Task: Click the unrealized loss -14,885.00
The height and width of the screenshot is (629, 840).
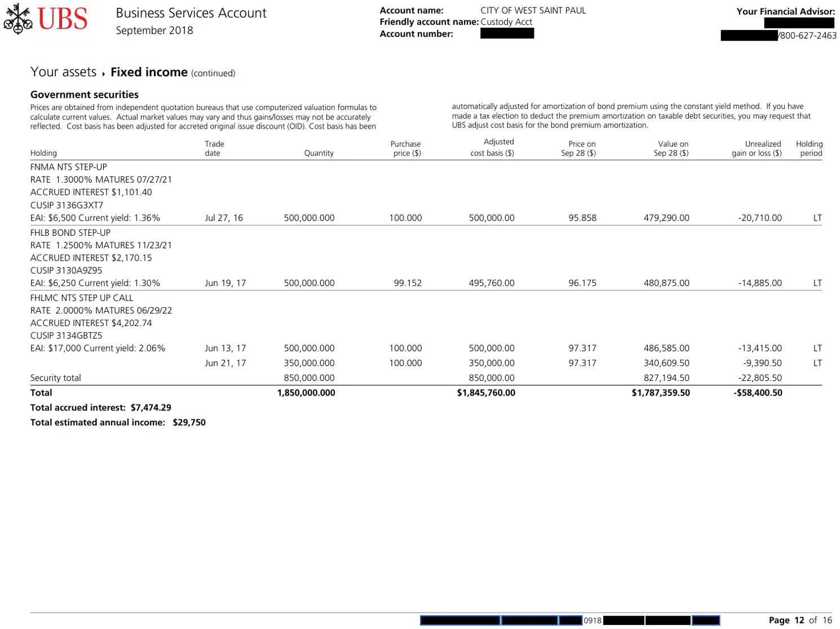Action: tap(760, 283)
